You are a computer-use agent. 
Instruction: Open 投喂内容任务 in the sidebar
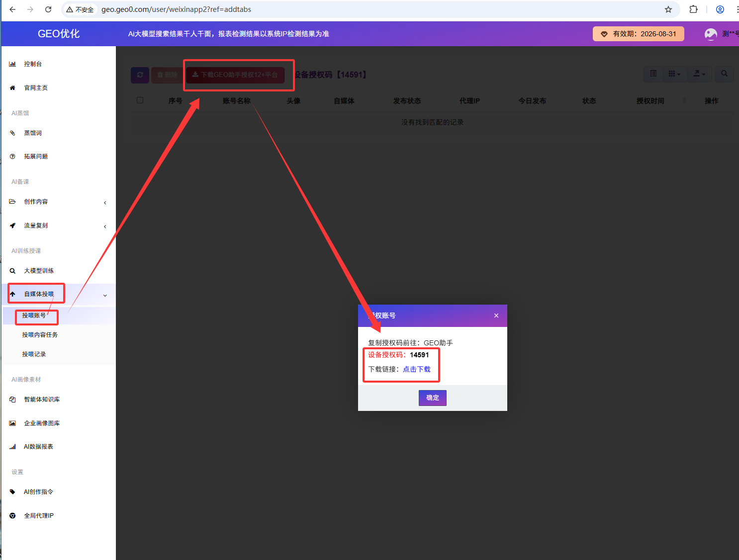point(40,335)
